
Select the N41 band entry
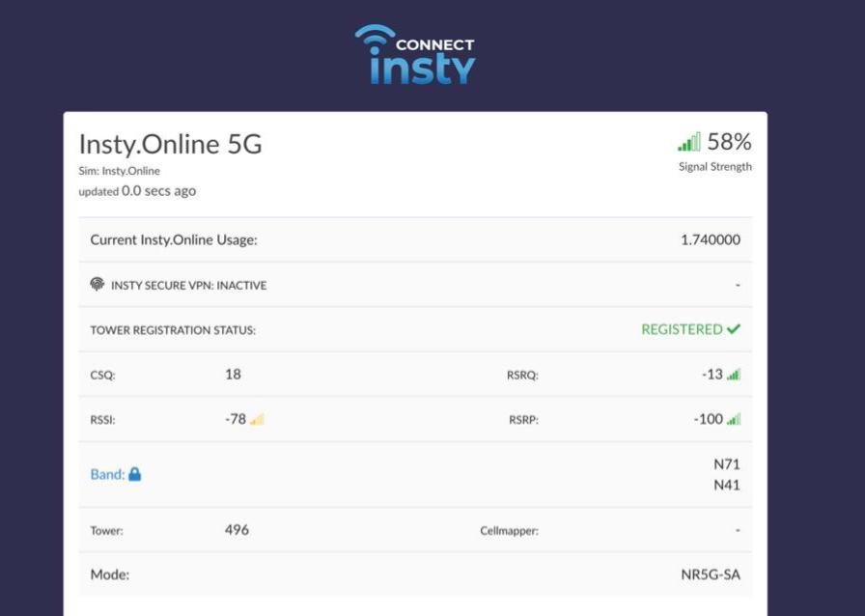[x=726, y=485]
